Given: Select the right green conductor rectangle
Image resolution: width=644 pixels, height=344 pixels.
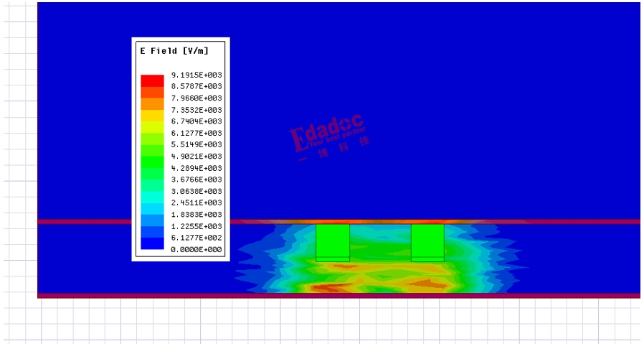Looking at the screenshot, I should 427,240.
